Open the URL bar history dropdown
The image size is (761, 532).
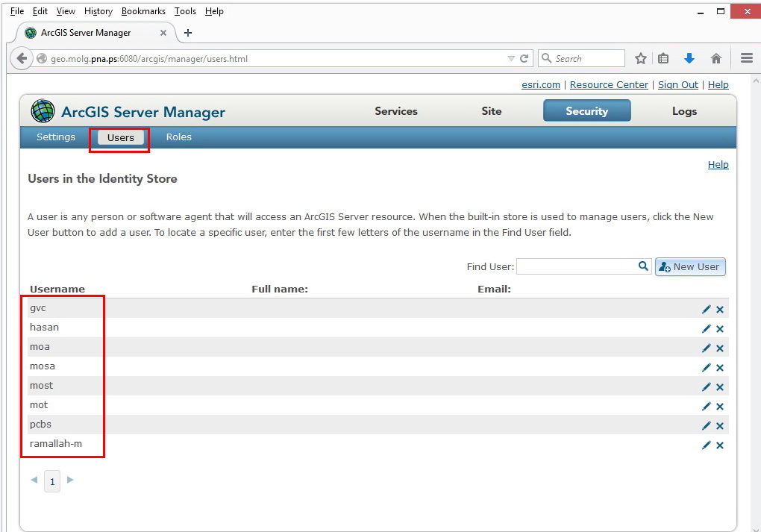tap(511, 59)
